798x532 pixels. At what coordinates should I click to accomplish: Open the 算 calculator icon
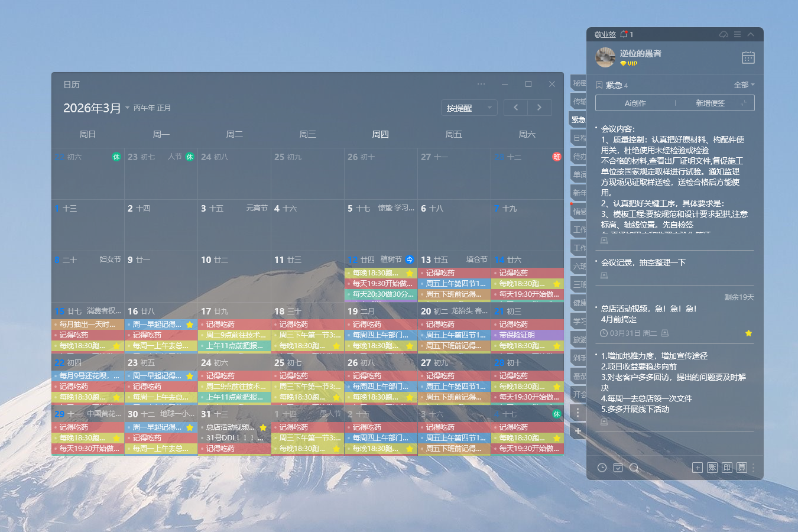click(x=742, y=467)
